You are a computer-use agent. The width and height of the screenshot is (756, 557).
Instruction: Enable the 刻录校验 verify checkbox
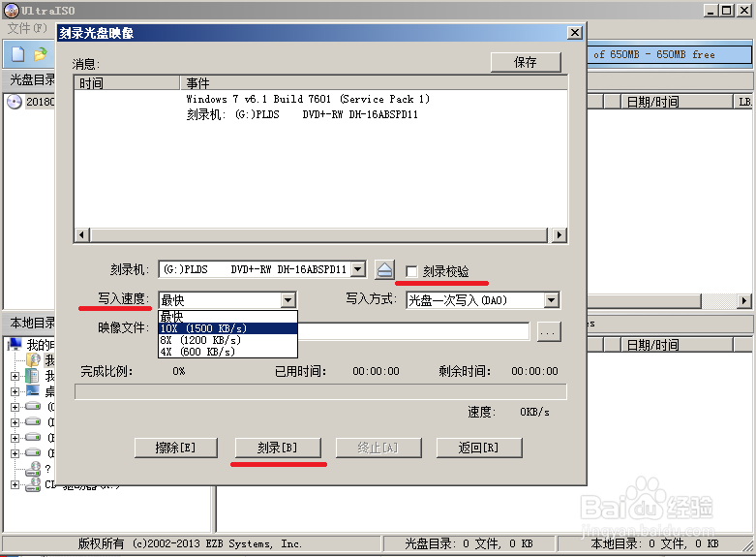[411, 271]
